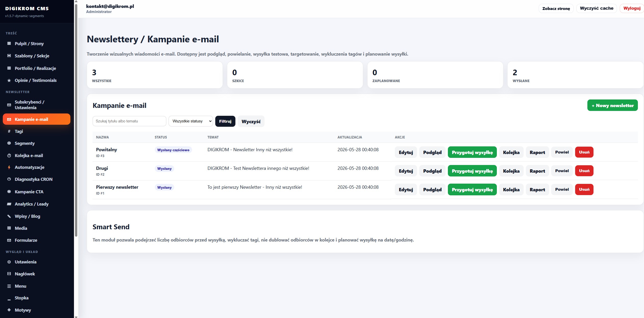The image size is (644, 318).
Task: Preview the Drugi campaign with Podgląd
Action: click(432, 171)
